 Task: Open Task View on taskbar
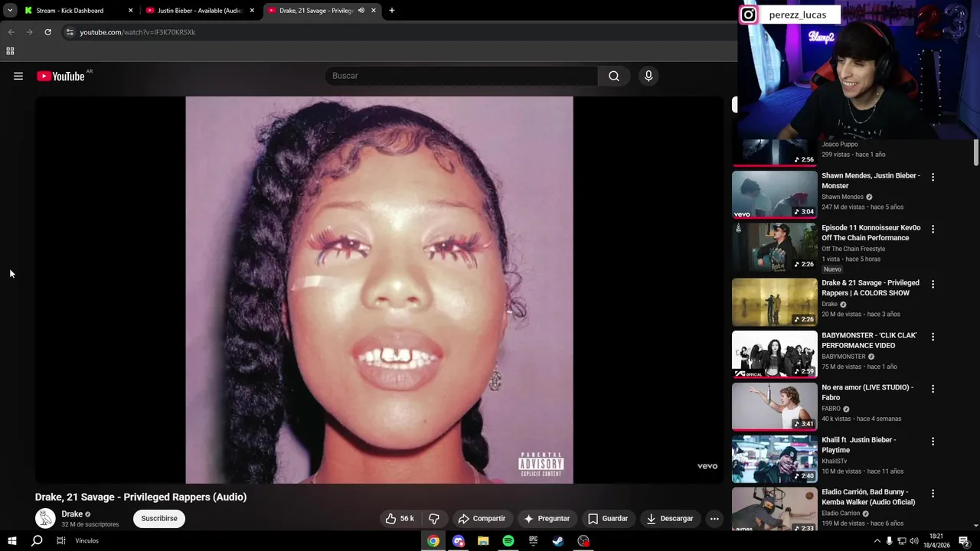pyautogui.click(x=60, y=541)
